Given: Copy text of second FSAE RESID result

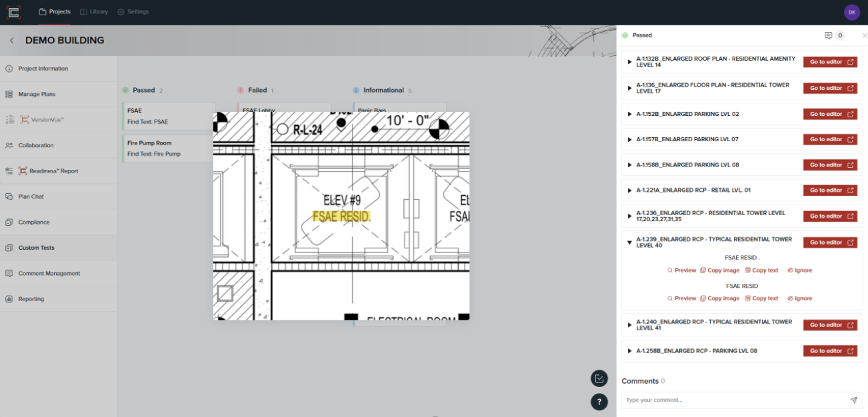Looking at the screenshot, I should click(761, 298).
